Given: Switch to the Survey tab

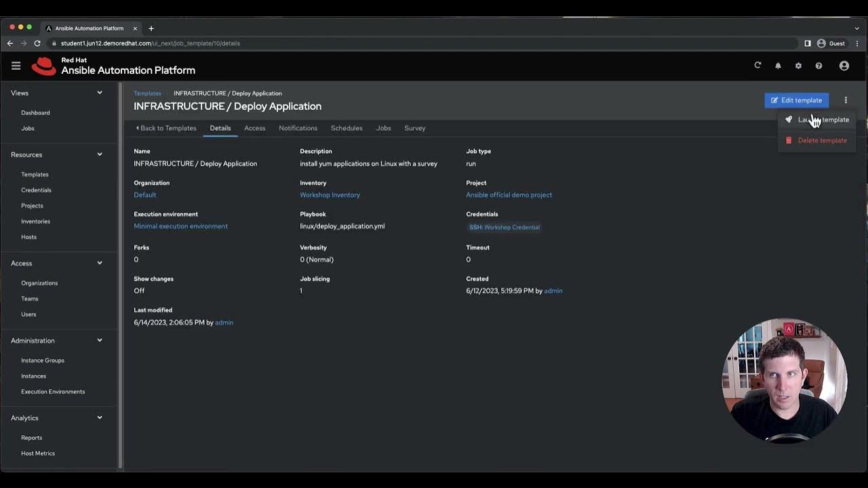Looking at the screenshot, I should [415, 128].
